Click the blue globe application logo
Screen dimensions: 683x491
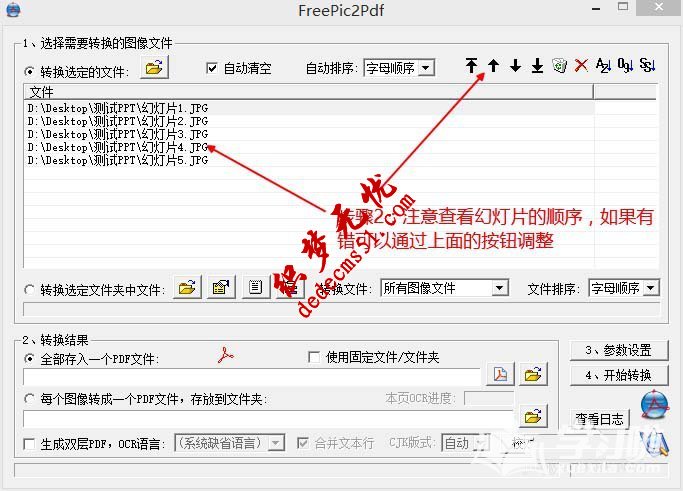[x=654, y=405]
